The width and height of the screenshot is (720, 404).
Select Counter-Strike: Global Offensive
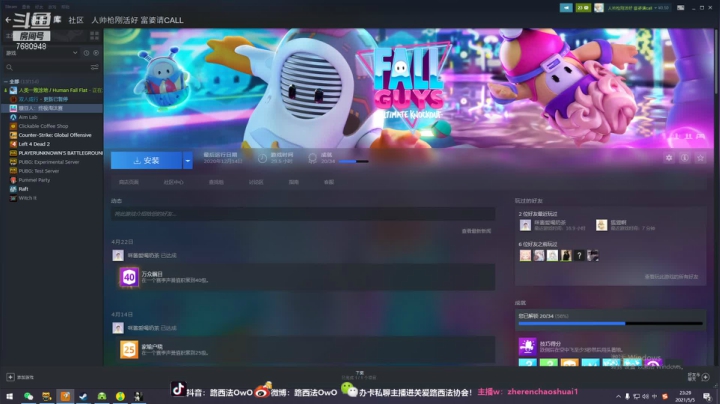53,135
